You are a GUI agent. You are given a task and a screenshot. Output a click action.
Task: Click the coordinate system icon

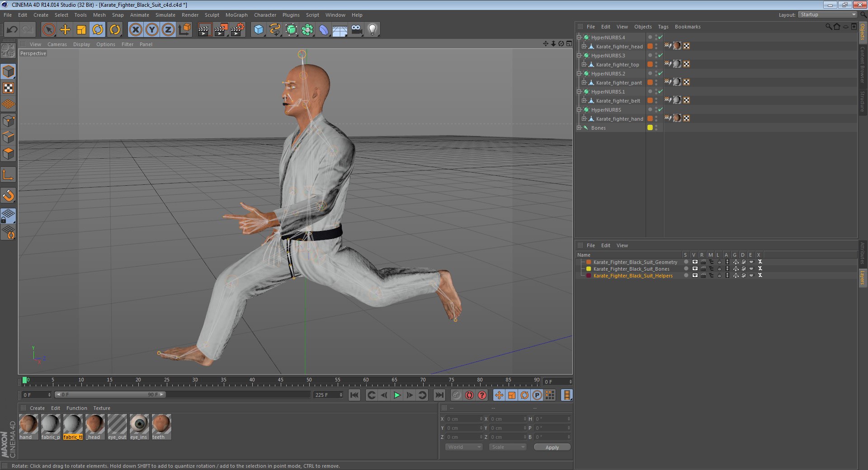tap(184, 30)
